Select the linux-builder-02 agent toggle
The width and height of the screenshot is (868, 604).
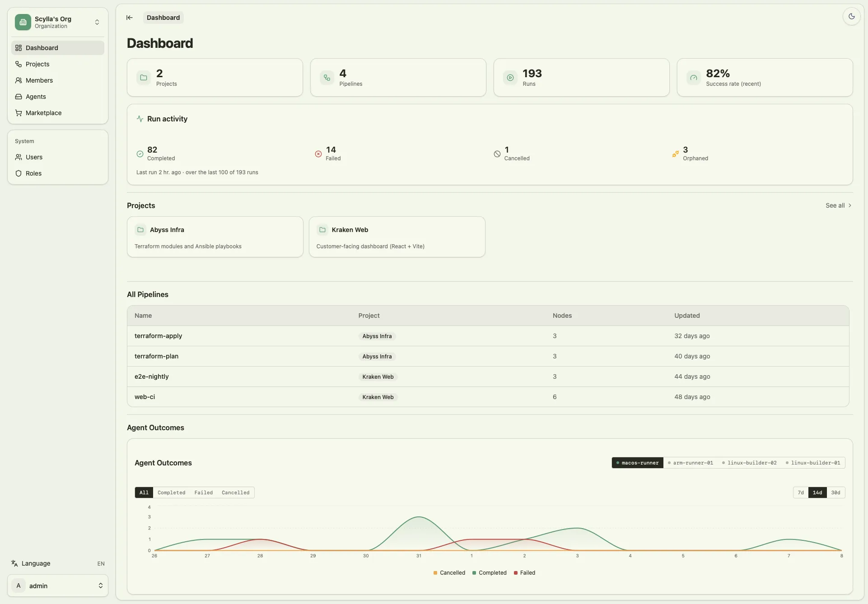[x=749, y=463]
